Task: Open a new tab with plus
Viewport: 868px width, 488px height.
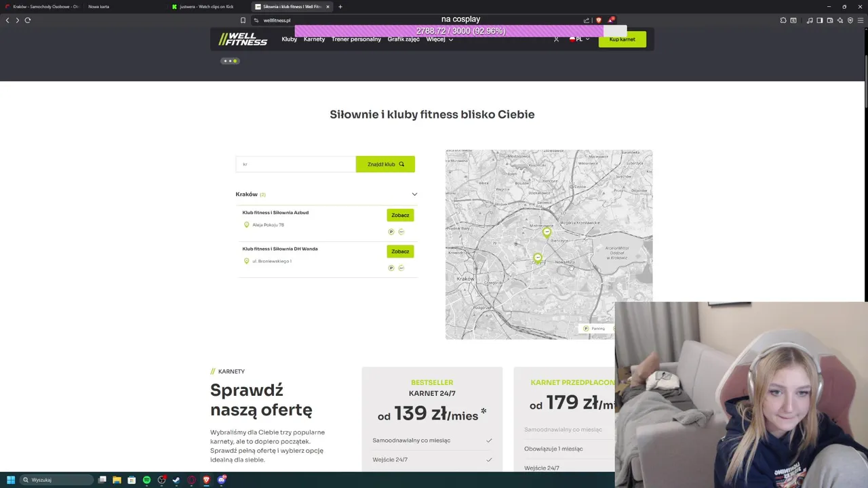Action: [340, 7]
